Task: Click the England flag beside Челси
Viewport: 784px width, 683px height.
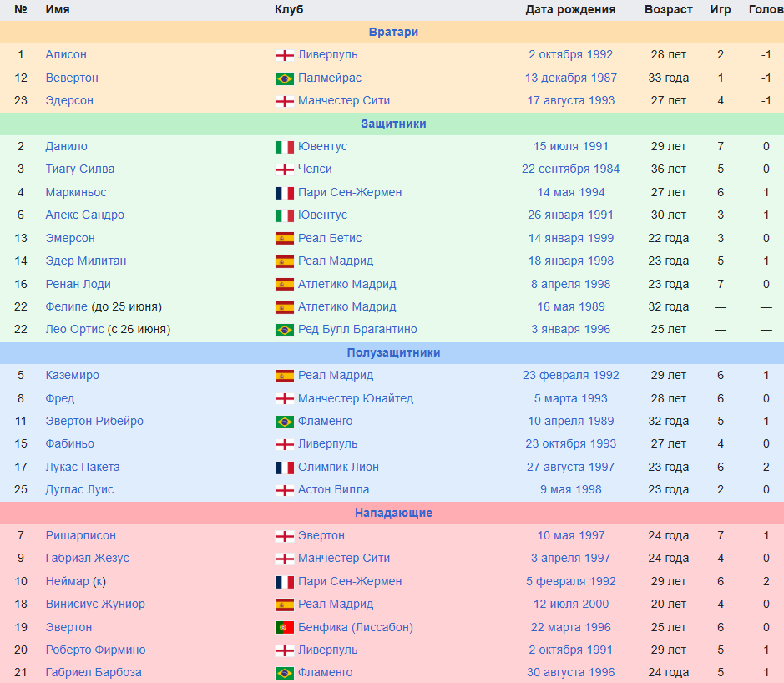Action: (285, 169)
